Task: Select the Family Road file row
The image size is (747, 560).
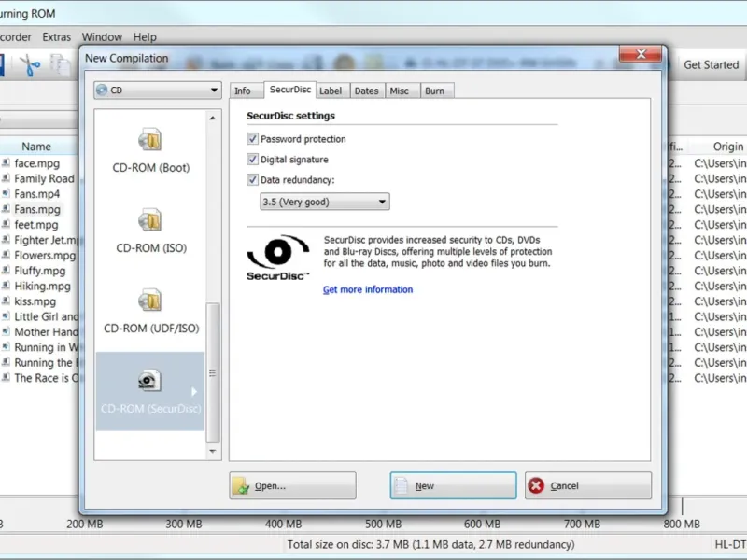Action: point(39,178)
